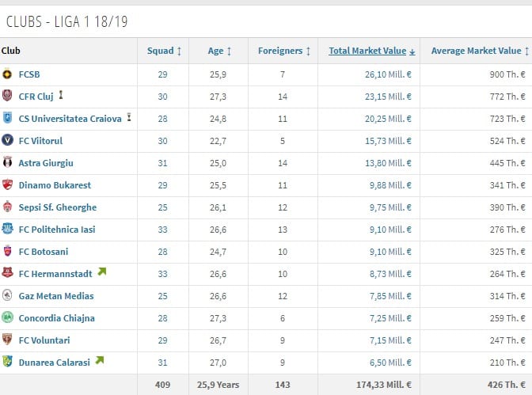Sort the table by Squad column
The width and height of the screenshot is (532, 395).
coord(165,51)
